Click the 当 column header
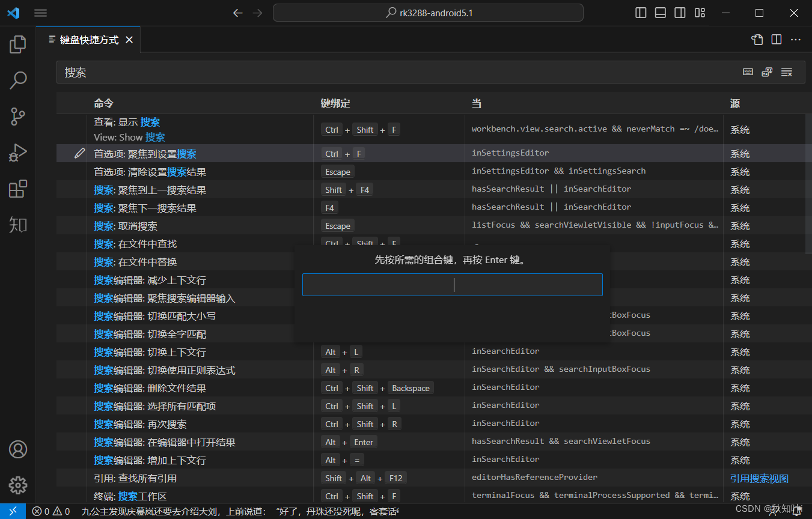812x519 pixels. tap(477, 103)
